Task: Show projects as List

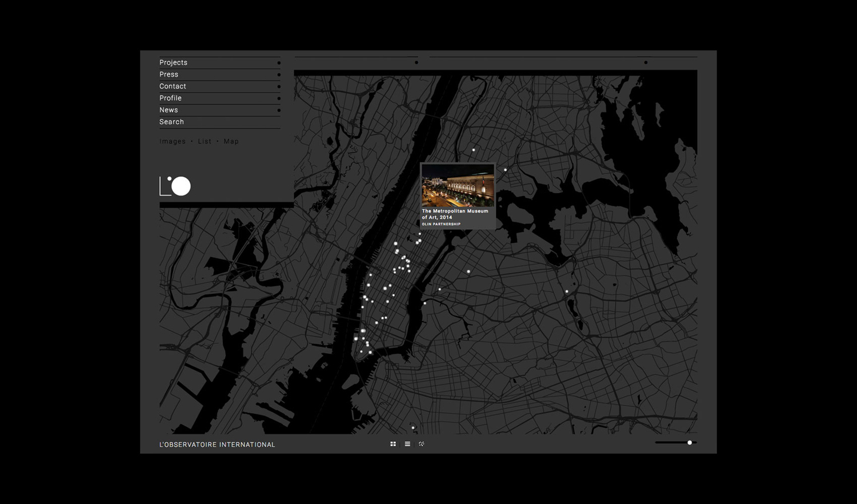Action: pos(205,141)
